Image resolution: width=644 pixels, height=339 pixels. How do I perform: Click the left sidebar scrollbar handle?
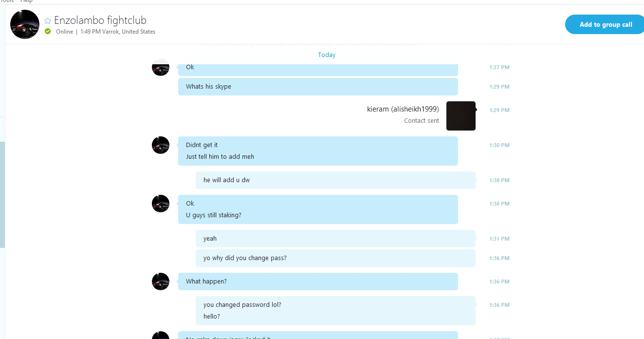[x=2, y=195]
